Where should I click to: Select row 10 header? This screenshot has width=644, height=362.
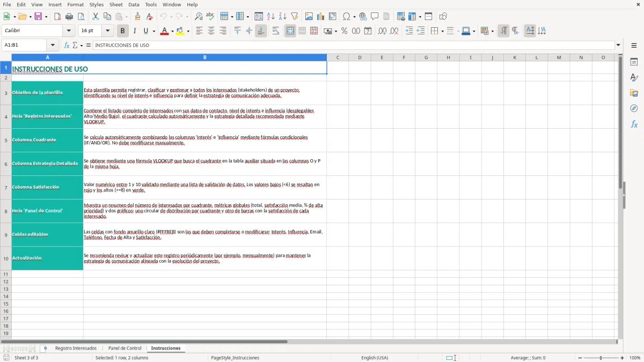coord(6,258)
